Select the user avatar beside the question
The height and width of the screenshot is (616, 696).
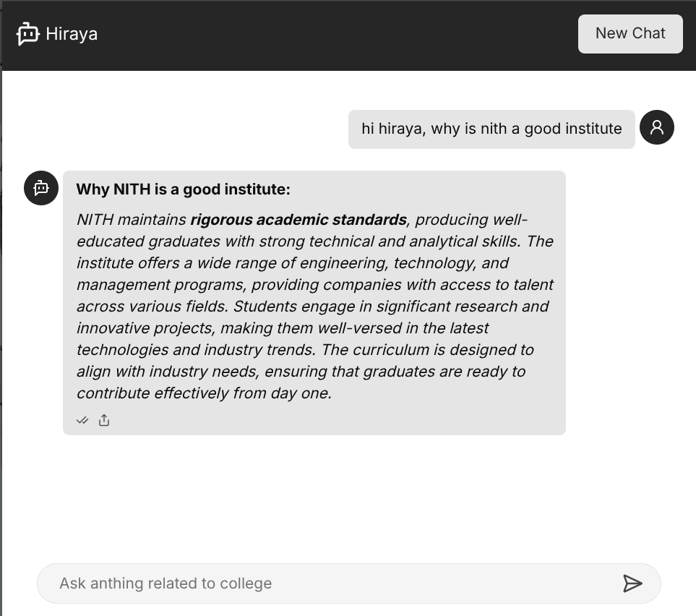coord(657,127)
